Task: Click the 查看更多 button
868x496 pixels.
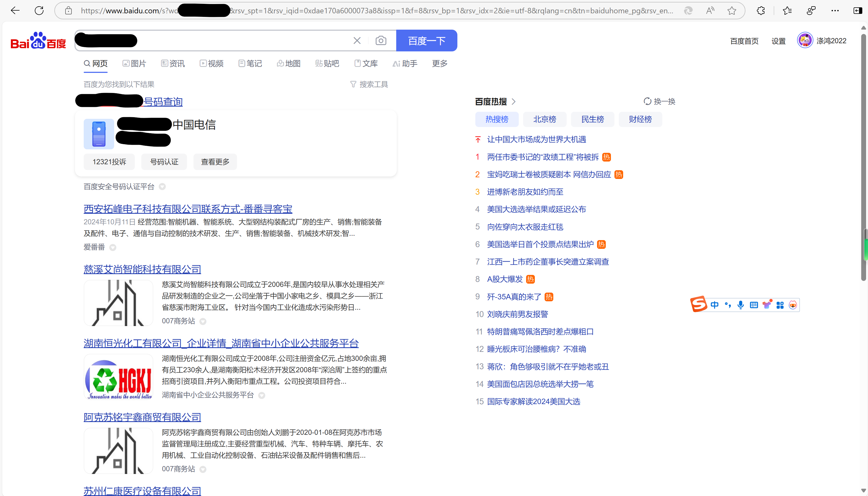Action: coord(215,162)
